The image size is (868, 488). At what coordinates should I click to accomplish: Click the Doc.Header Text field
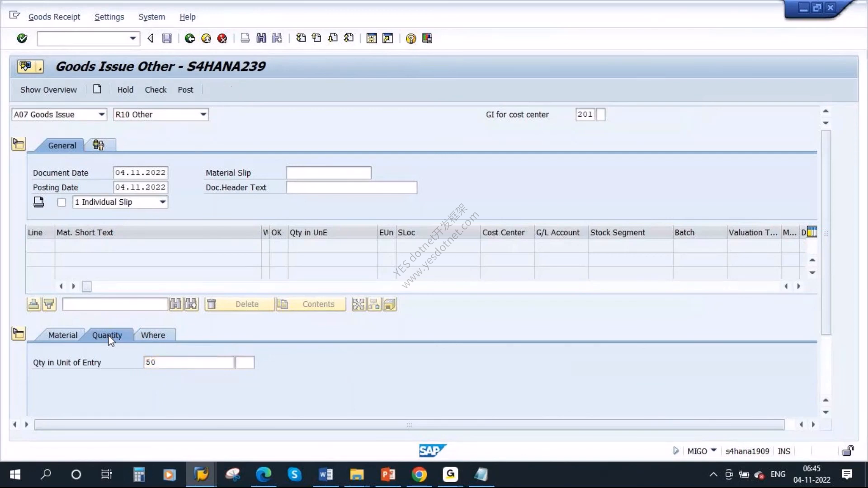[351, 187]
